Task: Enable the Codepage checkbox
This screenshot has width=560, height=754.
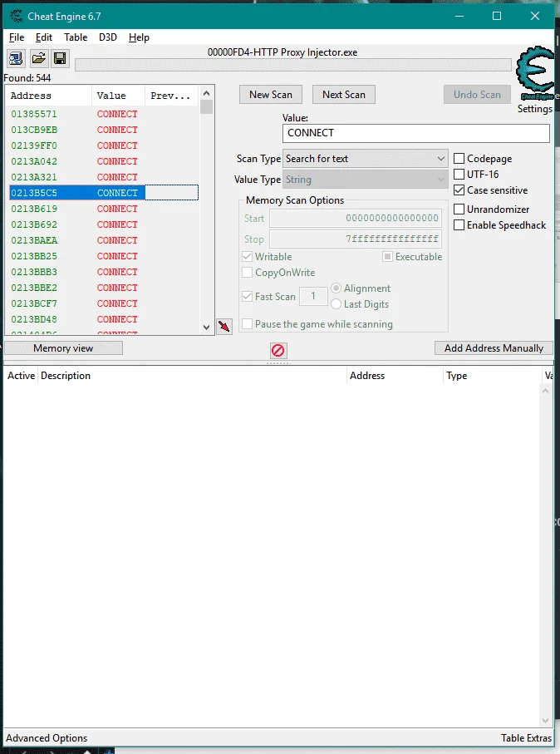Action: tap(459, 159)
